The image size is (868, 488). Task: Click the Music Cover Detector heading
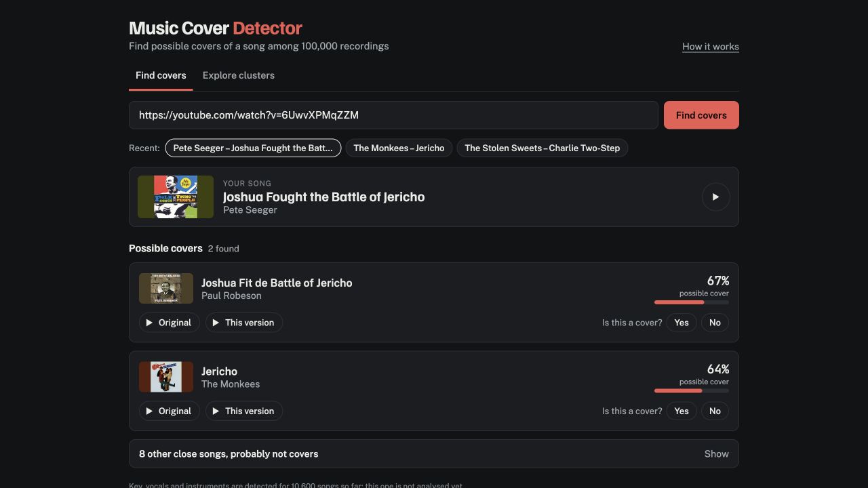tap(216, 28)
